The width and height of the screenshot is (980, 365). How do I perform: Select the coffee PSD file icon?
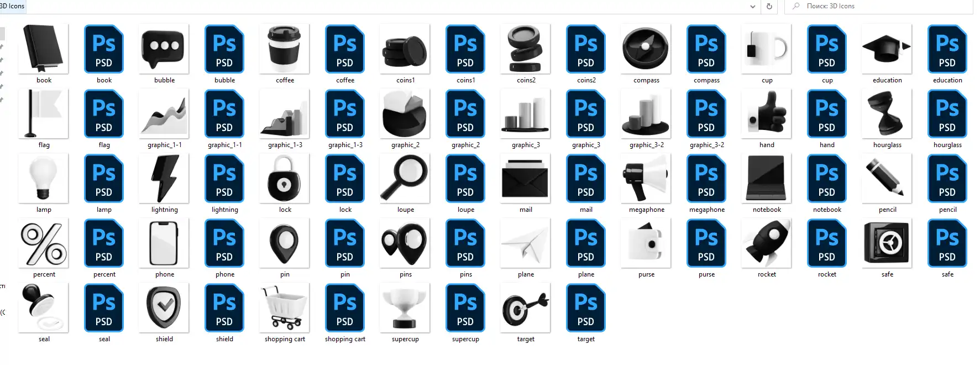tap(345, 49)
